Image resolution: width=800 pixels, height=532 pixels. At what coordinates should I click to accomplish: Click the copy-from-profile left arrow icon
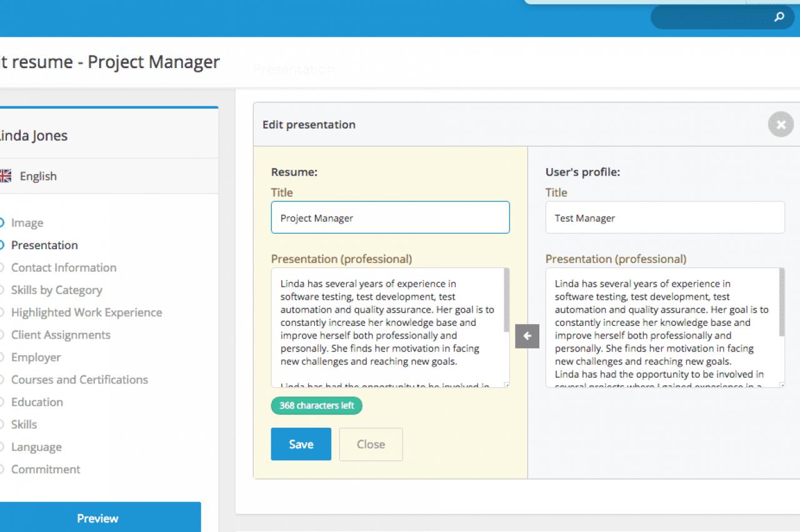tap(527, 337)
